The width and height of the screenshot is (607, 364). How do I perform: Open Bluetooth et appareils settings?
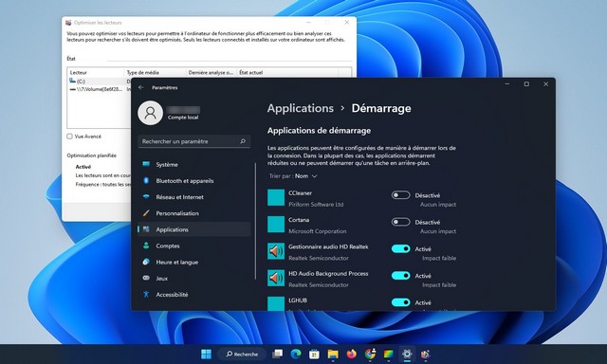[x=193, y=181]
